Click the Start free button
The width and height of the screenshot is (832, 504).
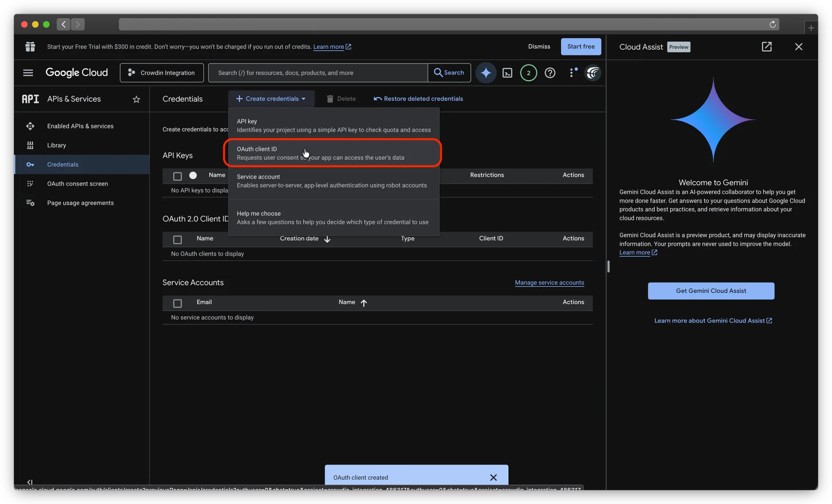(581, 46)
